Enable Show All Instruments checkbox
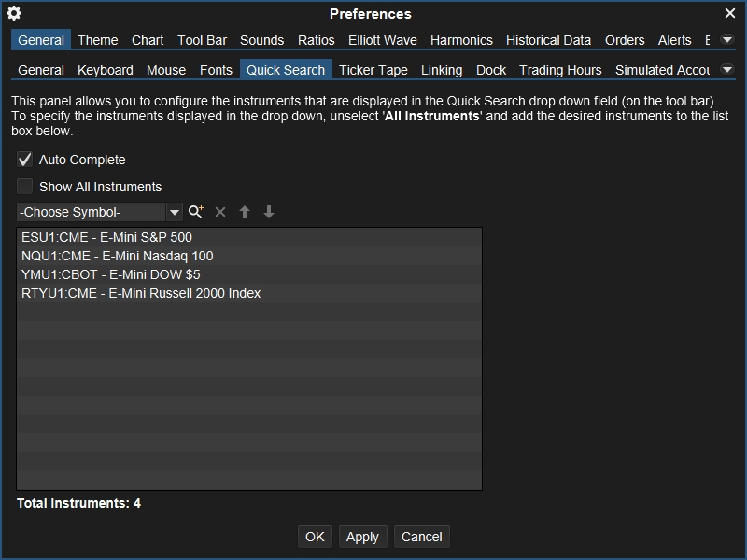The image size is (747, 560). coord(25,187)
